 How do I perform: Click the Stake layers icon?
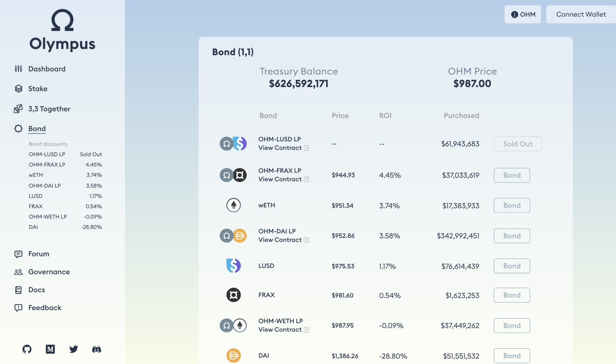(x=18, y=89)
